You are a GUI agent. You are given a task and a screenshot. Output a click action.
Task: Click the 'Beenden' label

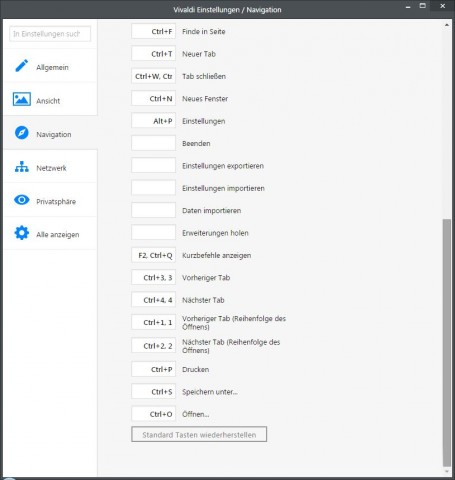pos(196,144)
